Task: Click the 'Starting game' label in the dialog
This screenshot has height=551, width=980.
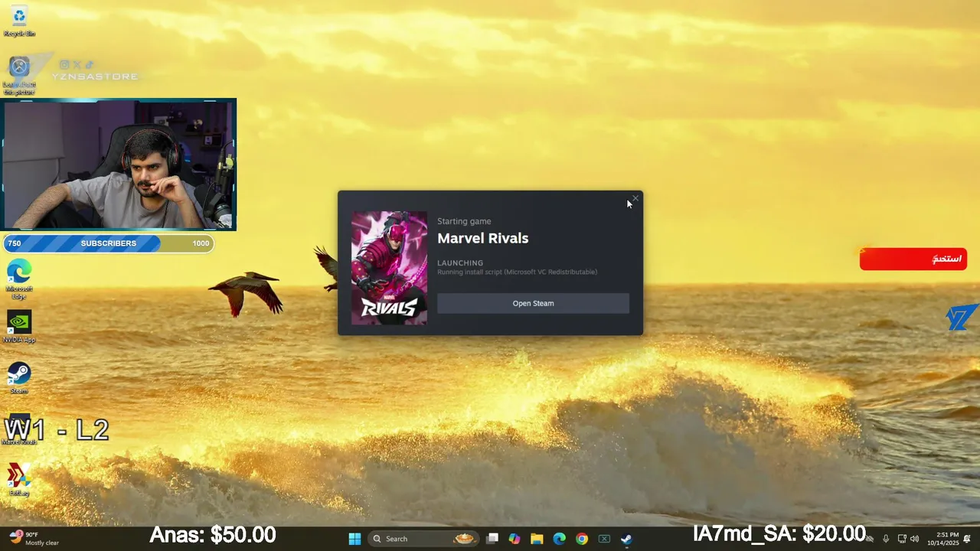Action: click(x=464, y=221)
